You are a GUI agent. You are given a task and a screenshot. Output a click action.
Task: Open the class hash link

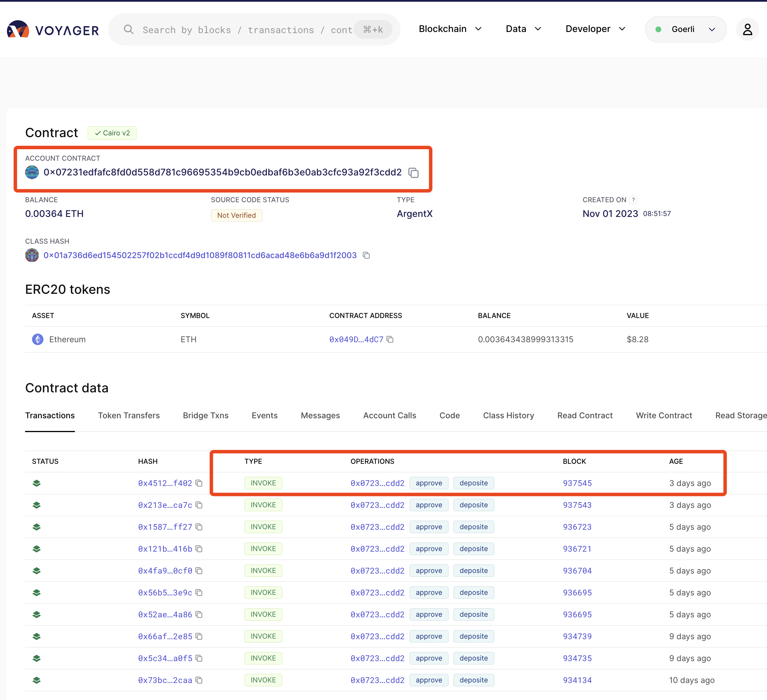200,255
